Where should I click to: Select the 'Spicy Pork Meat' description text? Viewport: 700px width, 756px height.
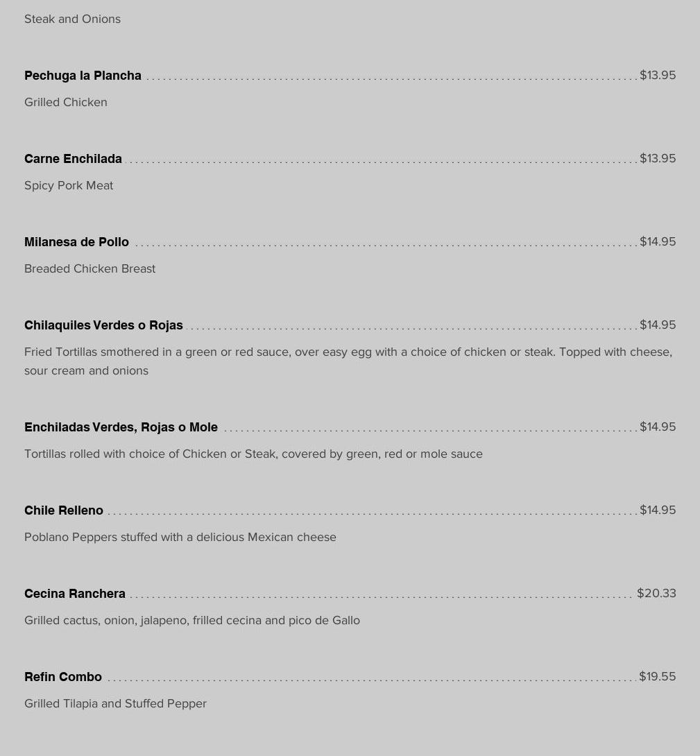(x=69, y=185)
